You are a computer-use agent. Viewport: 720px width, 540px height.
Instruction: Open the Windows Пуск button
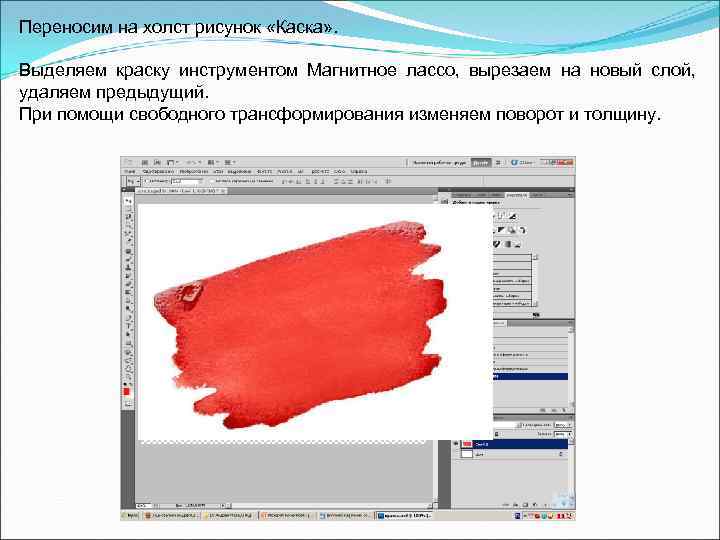pos(131,516)
